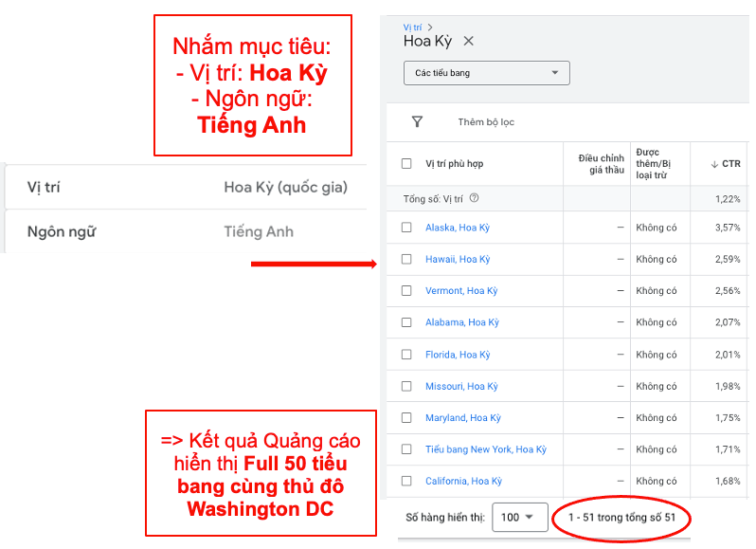Open the rows-per-page 100 dropdown

pyautogui.click(x=520, y=517)
